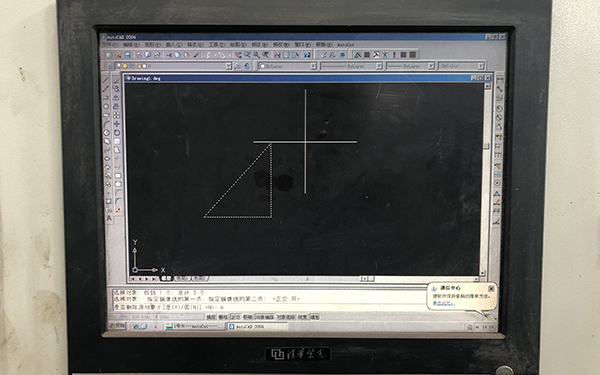Click the AutoCAD 2004 taskbar button
600x375 pixels.
tap(257, 326)
